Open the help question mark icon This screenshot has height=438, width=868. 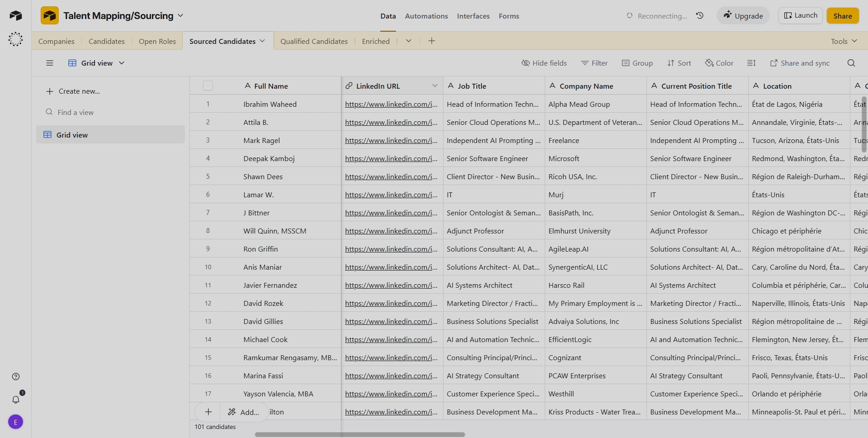coord(16,376)
